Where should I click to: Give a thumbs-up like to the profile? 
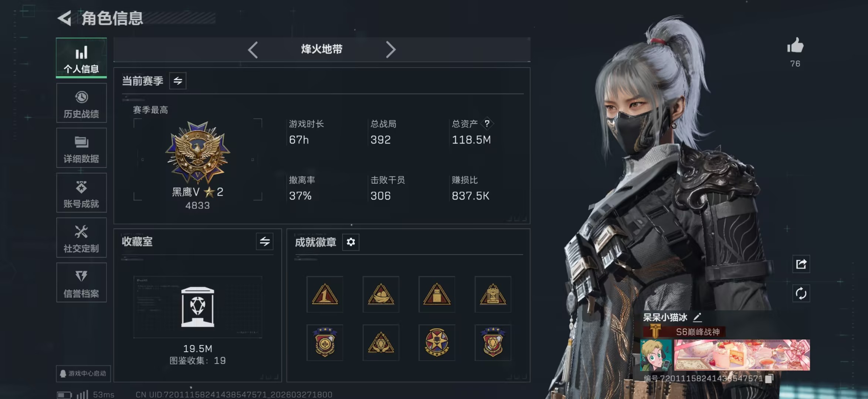click(x=795, y=46)
